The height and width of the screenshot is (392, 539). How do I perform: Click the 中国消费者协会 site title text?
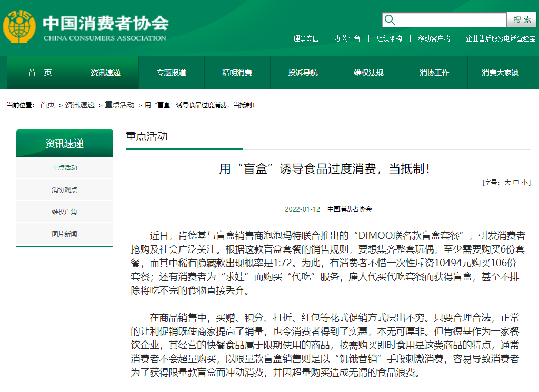coord(106,23)
